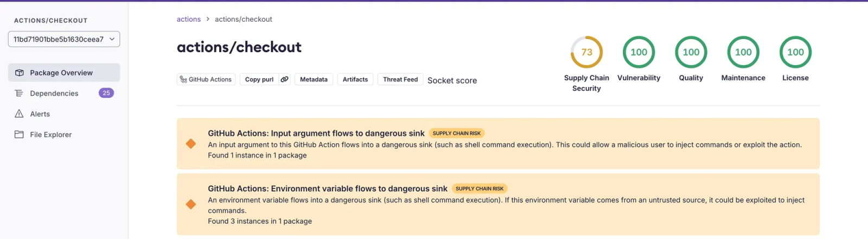Screen dimensions: 868x239
Task: Click the Quality score 100 circle
Action: tap(691, 52)
